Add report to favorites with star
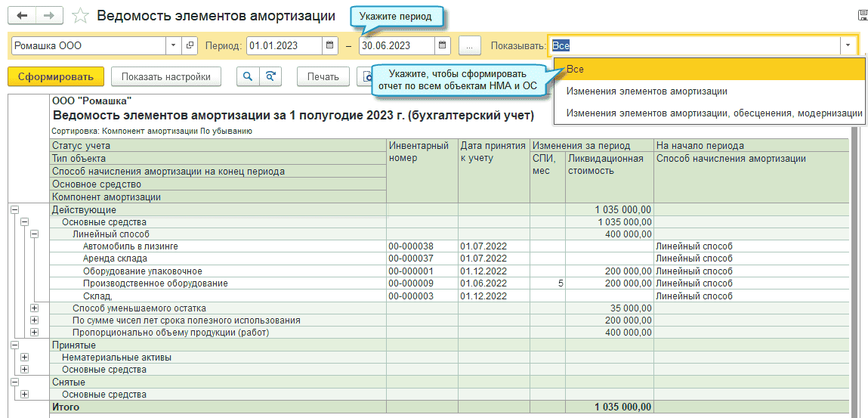 pyautogui.click(x=79, y=16)
